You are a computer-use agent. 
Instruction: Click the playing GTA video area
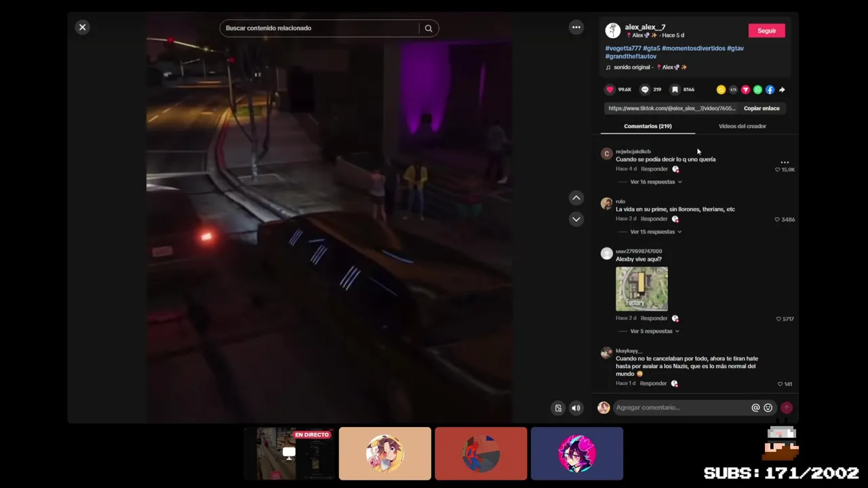(x=329, y=217)
